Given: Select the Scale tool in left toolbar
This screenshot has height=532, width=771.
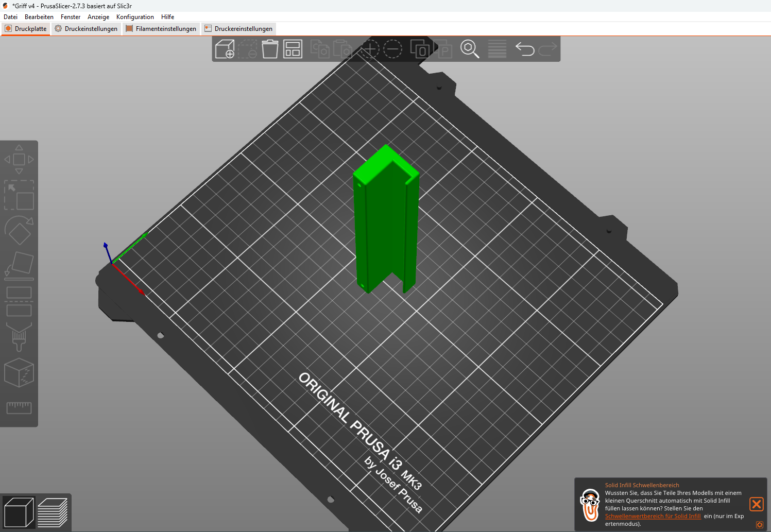Looking at the screenshot, I should tap(19, 195).
